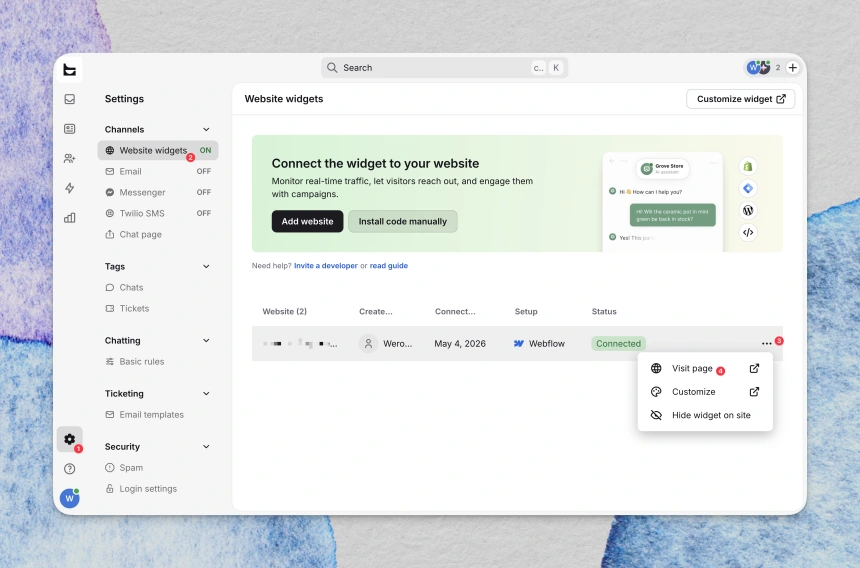Select Twilio SMS channel

click(158, 213)
